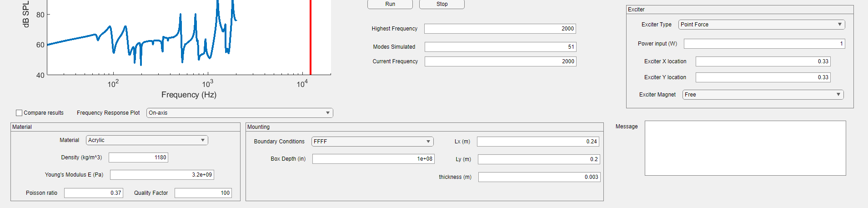Click the Boundary Conditions label
868x208 pixels.
(x=279, y=142)
